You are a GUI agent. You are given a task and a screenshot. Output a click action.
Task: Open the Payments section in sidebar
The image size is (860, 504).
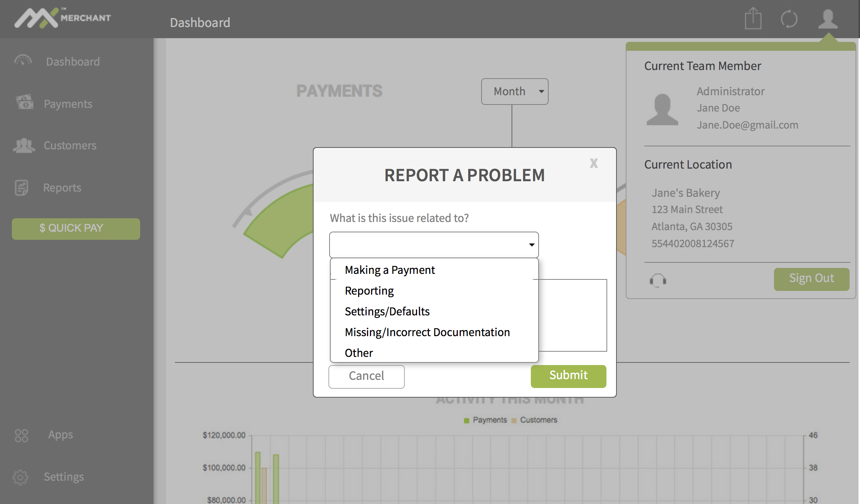(68, 104)
